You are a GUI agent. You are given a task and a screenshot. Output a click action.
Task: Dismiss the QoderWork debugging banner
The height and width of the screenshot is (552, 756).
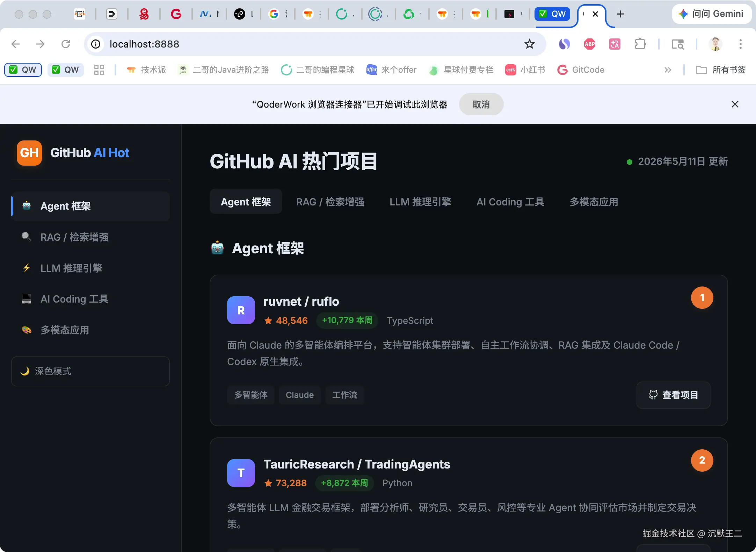point(735,104)
